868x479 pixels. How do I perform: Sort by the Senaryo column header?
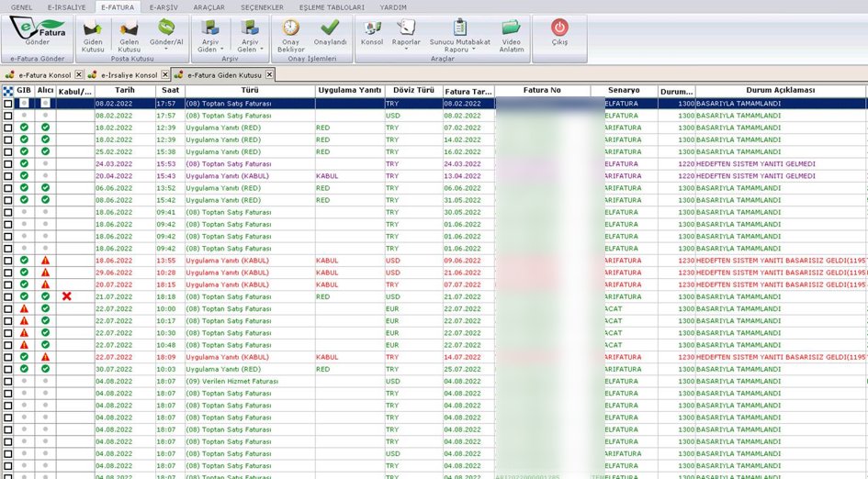[624, 91]
